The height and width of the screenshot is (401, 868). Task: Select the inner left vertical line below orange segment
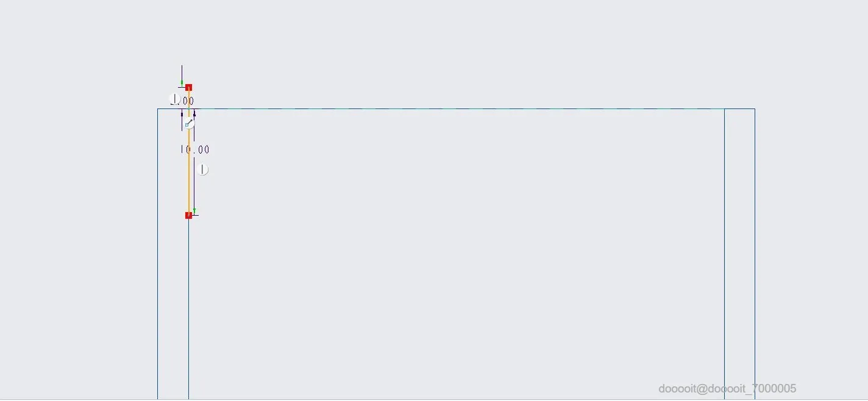tap(188, 308)
